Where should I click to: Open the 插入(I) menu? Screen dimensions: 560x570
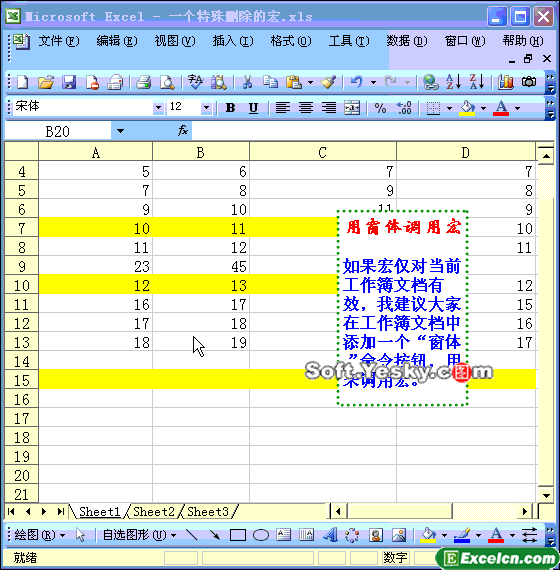pyautogui.click(x=233, y=41)
